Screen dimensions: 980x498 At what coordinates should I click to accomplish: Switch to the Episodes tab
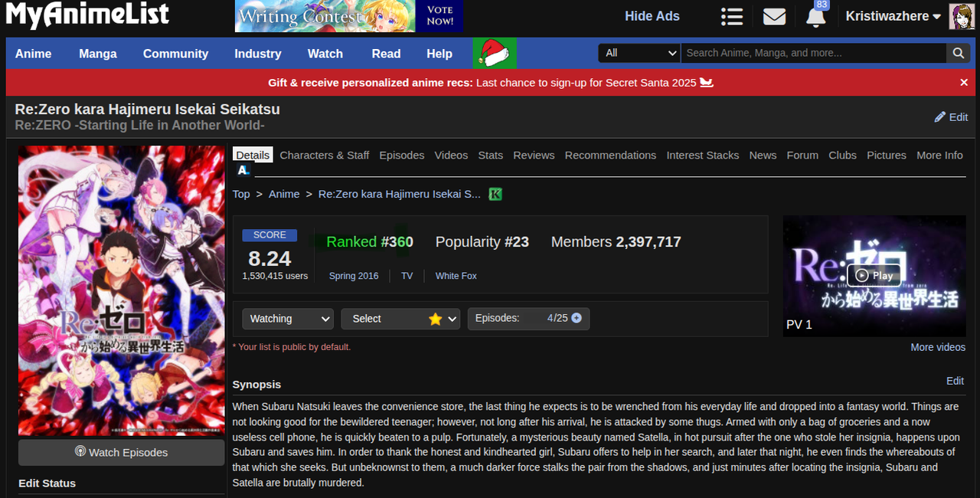(x=402, y=155)
